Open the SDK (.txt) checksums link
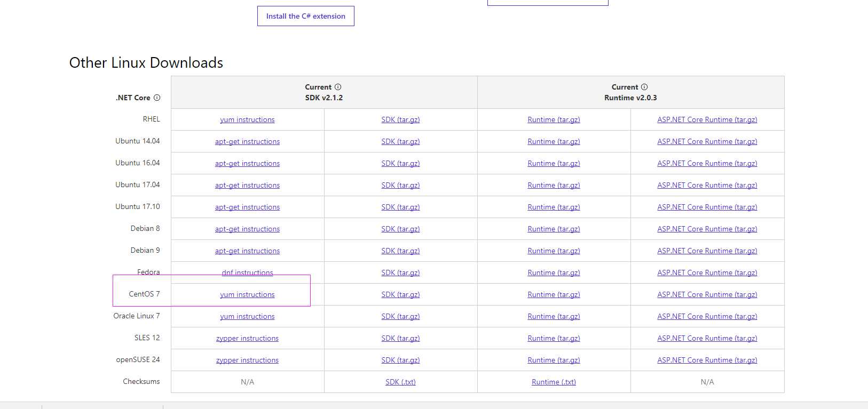Image resolution: width=868 pixels, height=409 pixels. tap(400, 382)
